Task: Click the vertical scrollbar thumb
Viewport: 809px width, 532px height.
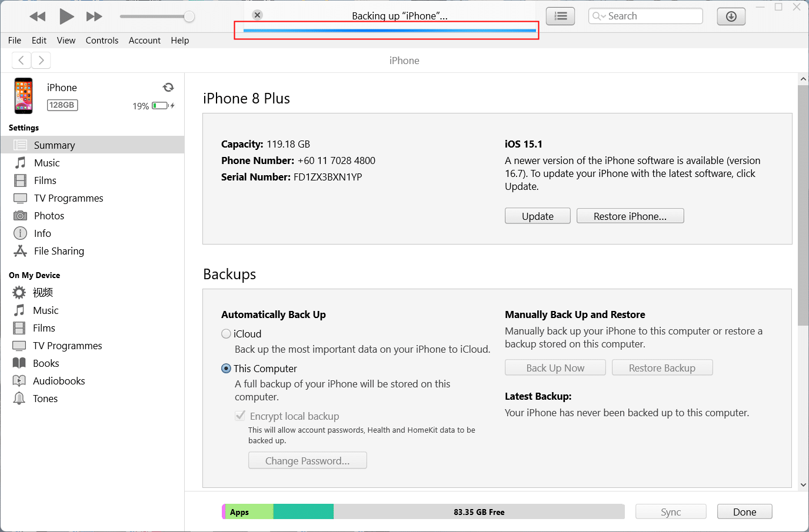Action: click(x=803, y=205)
